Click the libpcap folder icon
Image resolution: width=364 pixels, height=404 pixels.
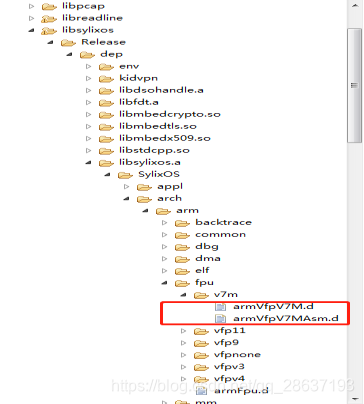49,6
